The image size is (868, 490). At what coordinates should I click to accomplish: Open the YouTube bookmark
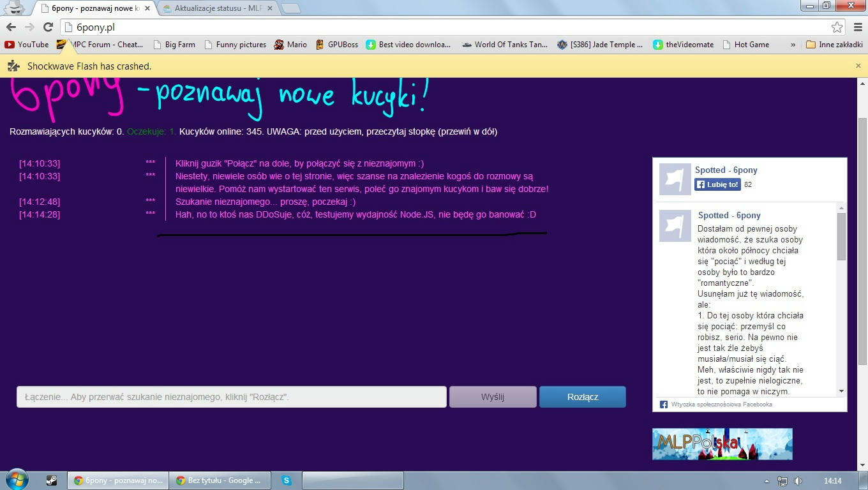pos(27,45)
